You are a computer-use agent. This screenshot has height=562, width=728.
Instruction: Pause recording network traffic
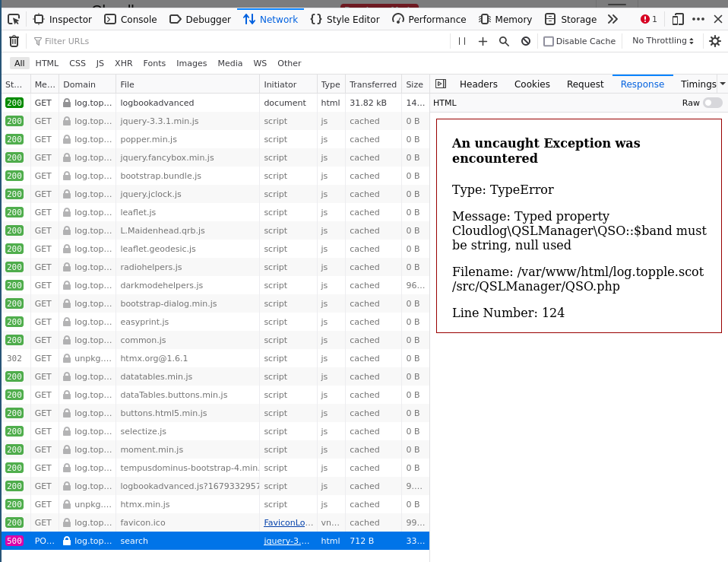[x=463, y=41]
